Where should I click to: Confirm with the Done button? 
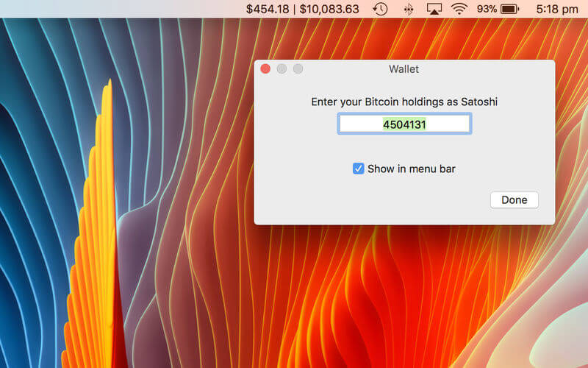(514, 199)
